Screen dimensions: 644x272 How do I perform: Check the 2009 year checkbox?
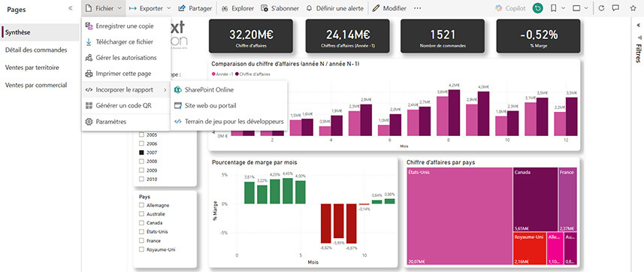(142, 170)
